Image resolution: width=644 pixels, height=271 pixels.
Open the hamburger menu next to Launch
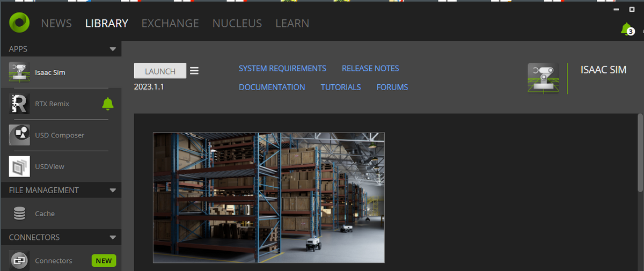pos(194,71)
